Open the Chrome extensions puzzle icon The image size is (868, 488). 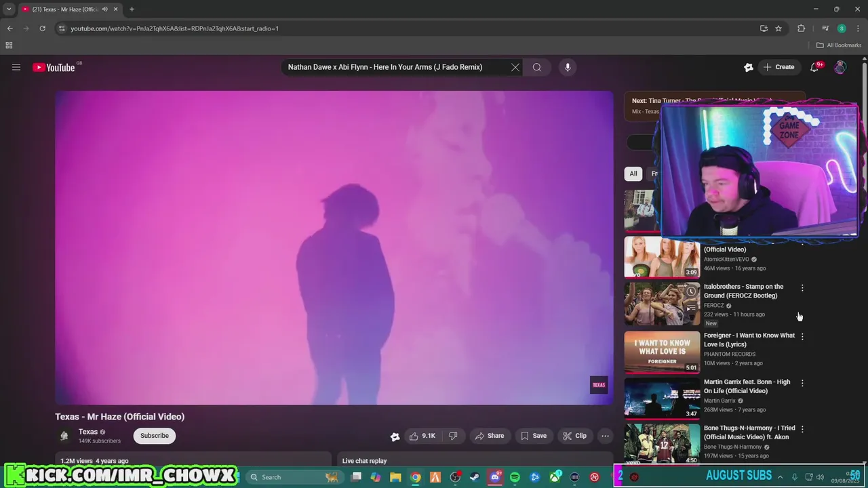point(801,28)
